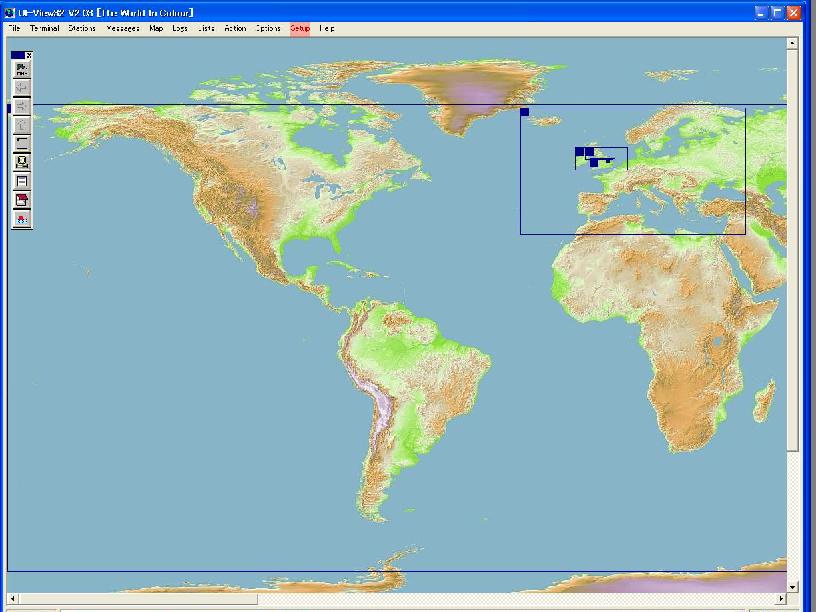Click the UI-View32 icon in the title bar
This screenshot has height=612, width=816.
pyautogui.click(x=10, y=12)
